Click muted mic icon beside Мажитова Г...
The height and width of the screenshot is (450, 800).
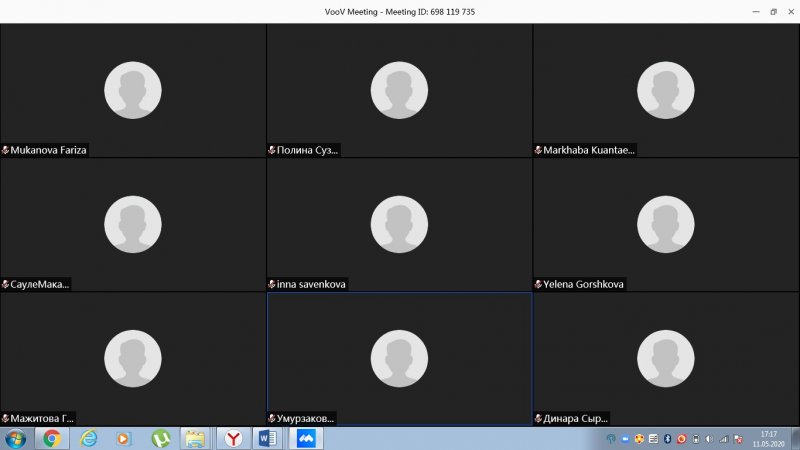pyautogui.click(x=5, y=418)
